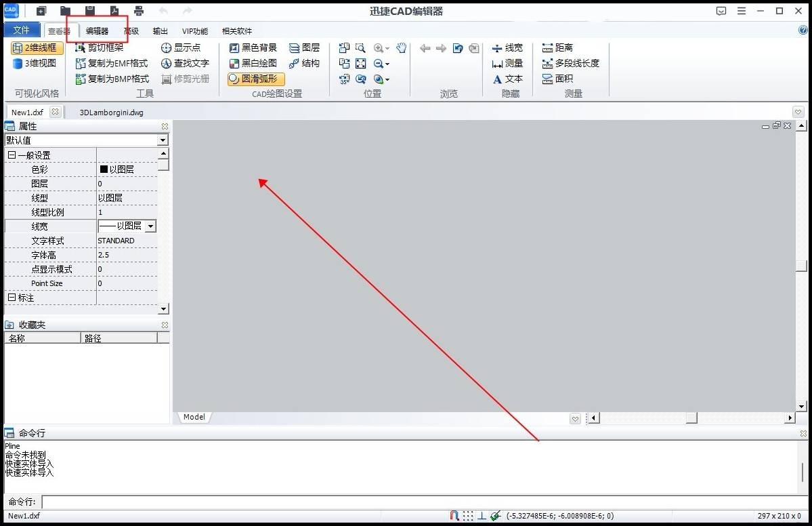Image resolution: width=812 pixels, height=526 pixels.
Task: Click the Model layout tab
Action: coord(194,417)
